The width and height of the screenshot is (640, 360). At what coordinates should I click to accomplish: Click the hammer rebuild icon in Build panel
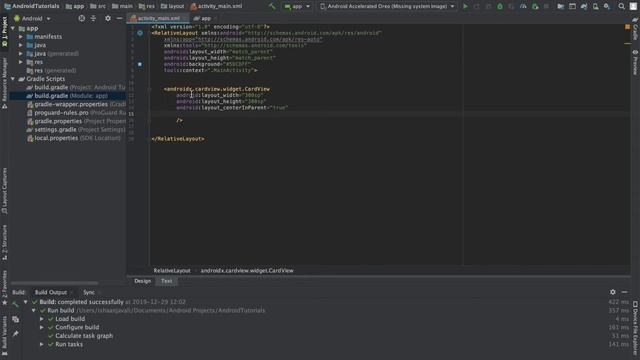pos(15,304)
